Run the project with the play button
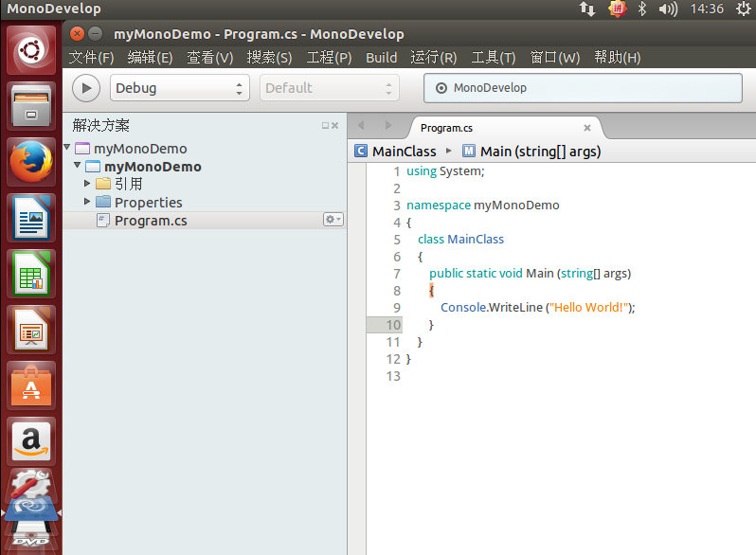 coord(86,88)
